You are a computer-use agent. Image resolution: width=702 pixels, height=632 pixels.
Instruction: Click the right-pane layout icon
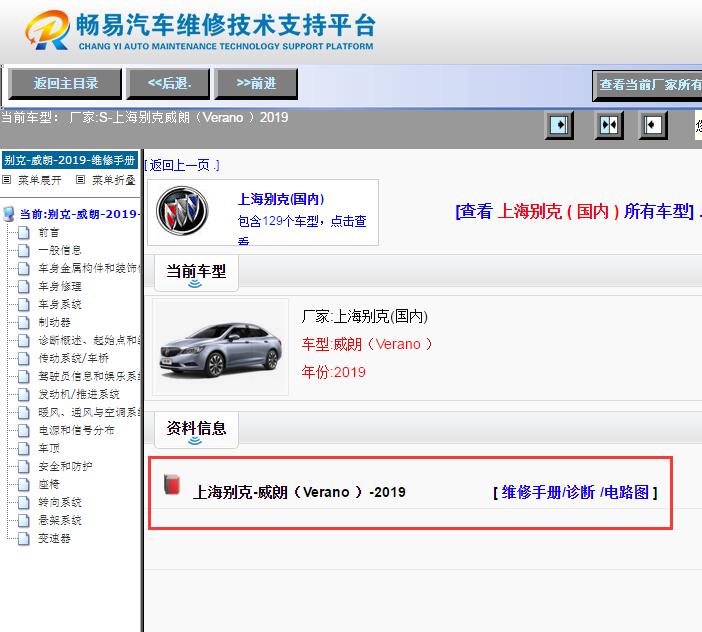point(652,125)
